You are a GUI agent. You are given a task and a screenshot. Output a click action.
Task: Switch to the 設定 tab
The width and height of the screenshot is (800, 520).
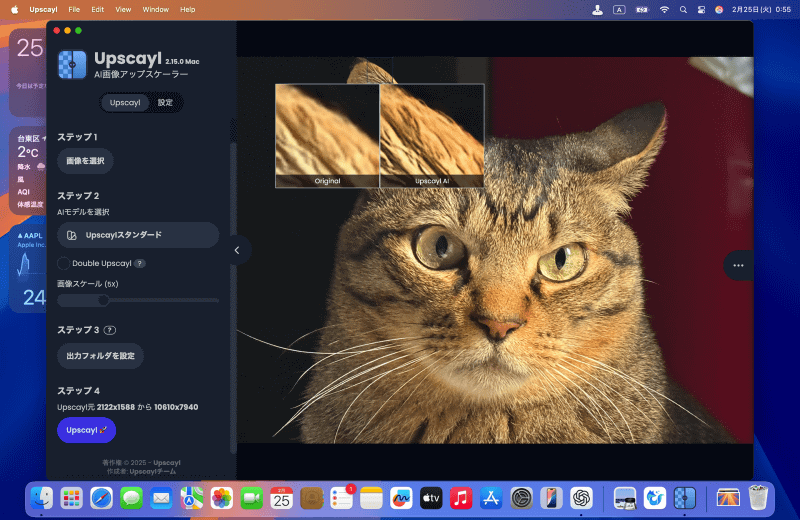(x=165, y=103)
